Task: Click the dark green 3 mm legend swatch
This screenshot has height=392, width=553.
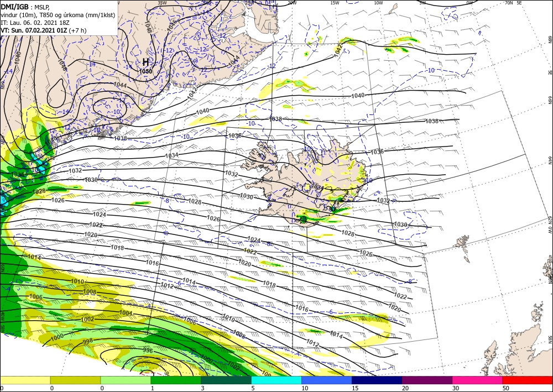Action: tap(226, 380)
